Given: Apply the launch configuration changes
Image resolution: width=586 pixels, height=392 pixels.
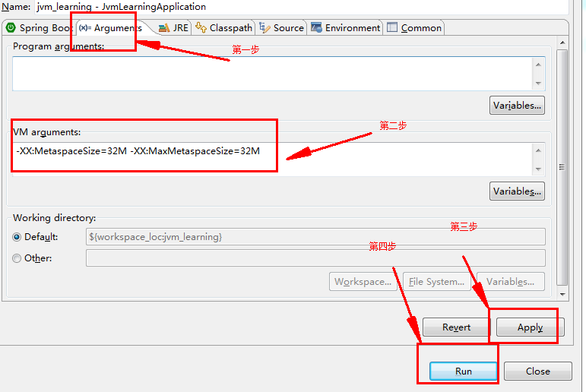Looking at the screenshot, I should tap(531, 327).
